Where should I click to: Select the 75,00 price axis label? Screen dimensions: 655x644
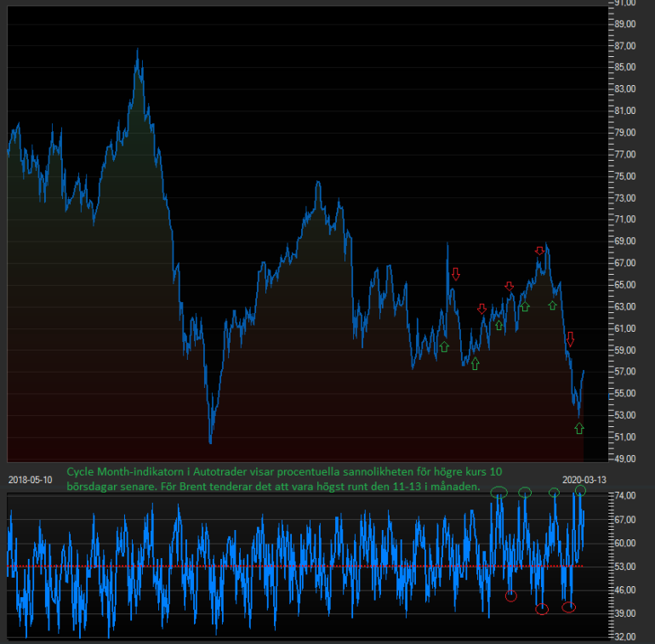pyautogui.click(x=625, y=176)
